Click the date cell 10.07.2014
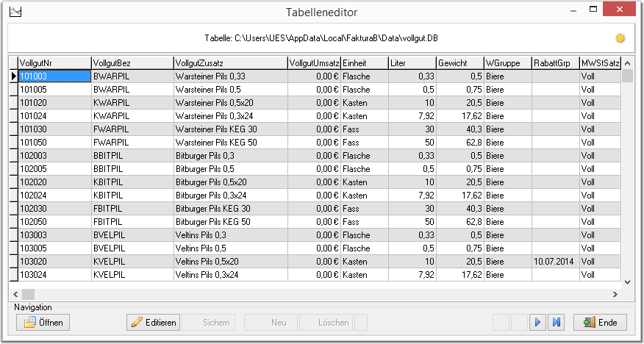Screen dimensions: 644x344 pyautogui.click(x=556, y=262)
